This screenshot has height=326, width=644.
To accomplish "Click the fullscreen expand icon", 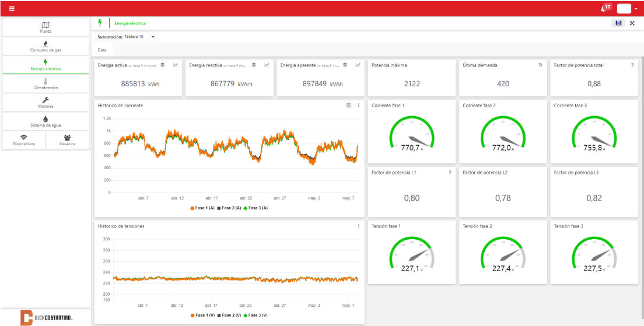I will tap(632, 23).
